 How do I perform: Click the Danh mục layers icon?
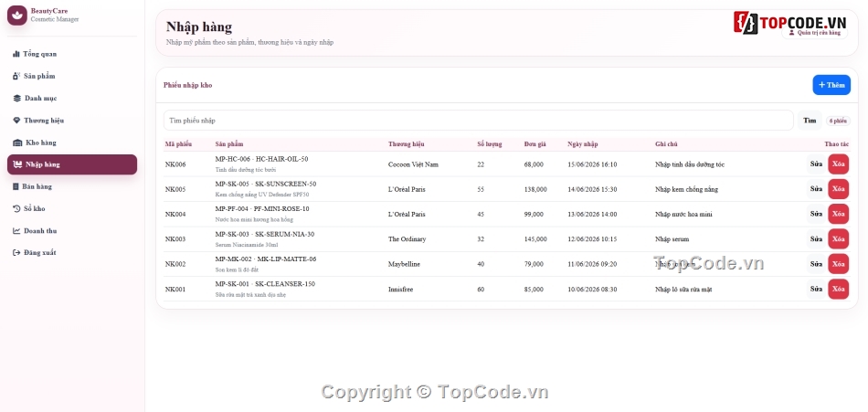pos(16,99)
